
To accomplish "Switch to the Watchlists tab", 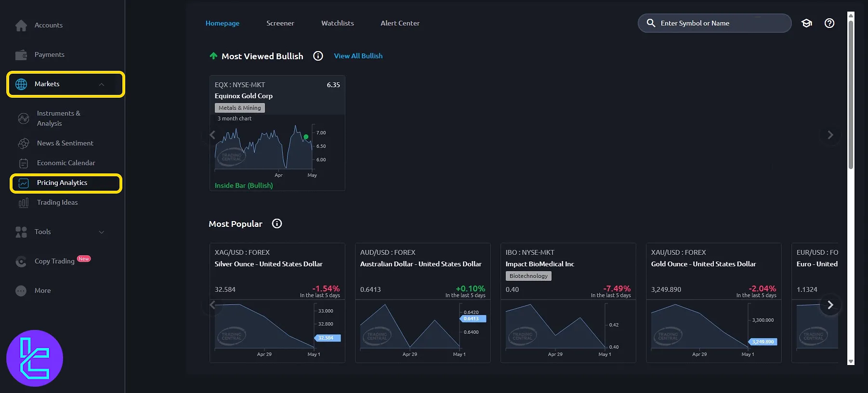I will pos(338,23).
